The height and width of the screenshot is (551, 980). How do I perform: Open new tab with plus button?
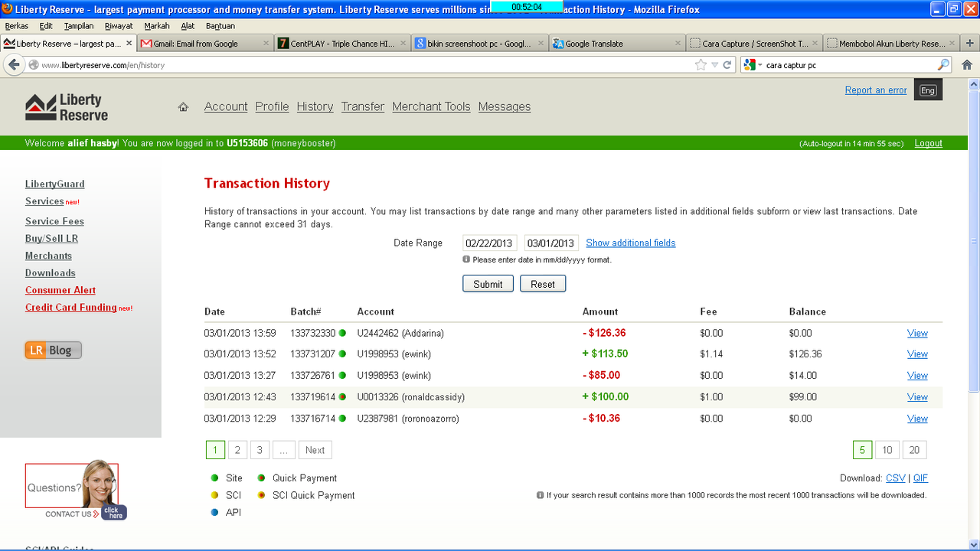970,44
